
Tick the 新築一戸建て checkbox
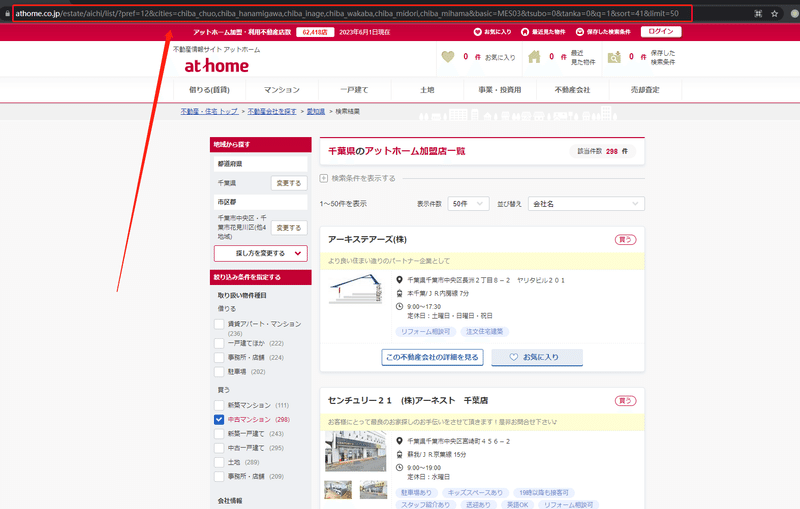pyautogui.click(x=219, y=434)
